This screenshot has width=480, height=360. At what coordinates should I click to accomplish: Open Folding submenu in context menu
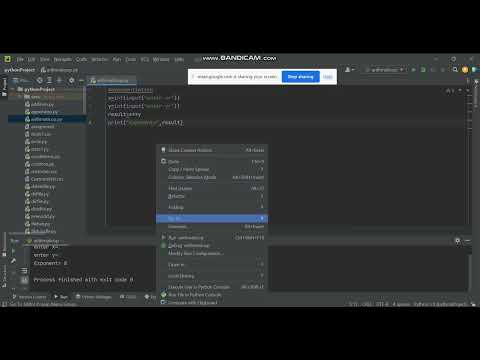pos(212,207)
